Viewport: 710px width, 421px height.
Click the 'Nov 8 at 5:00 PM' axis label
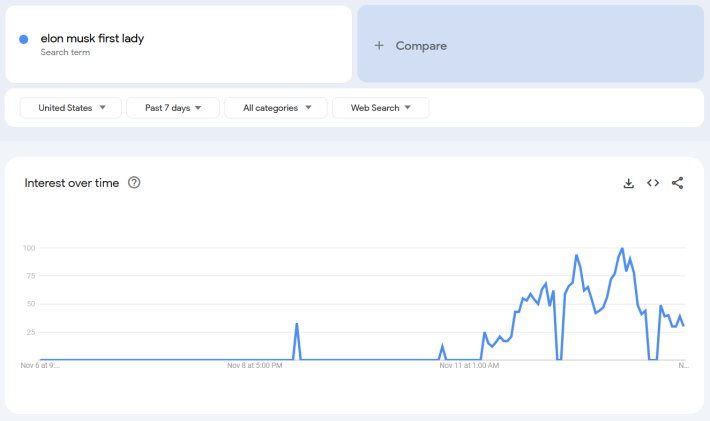254,365
